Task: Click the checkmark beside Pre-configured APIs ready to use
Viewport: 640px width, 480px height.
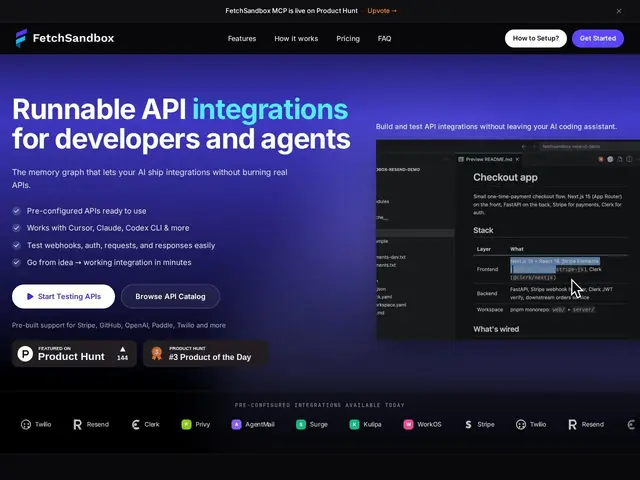Action: tap(16, 211)
